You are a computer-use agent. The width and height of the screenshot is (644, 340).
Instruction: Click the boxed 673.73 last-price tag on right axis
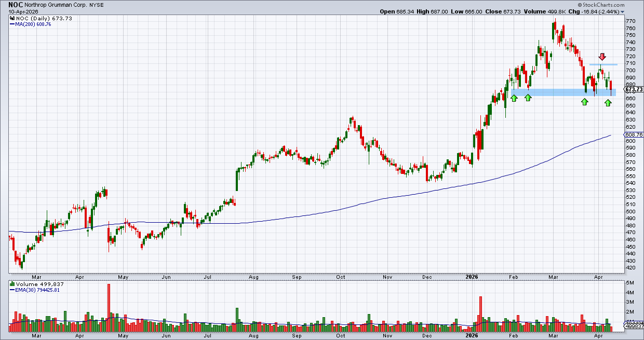pos(634,89)
